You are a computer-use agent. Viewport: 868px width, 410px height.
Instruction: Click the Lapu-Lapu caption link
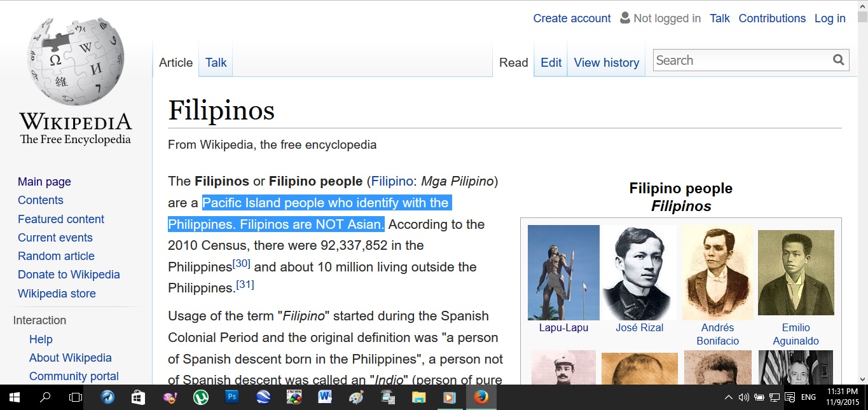coord(563,328)
